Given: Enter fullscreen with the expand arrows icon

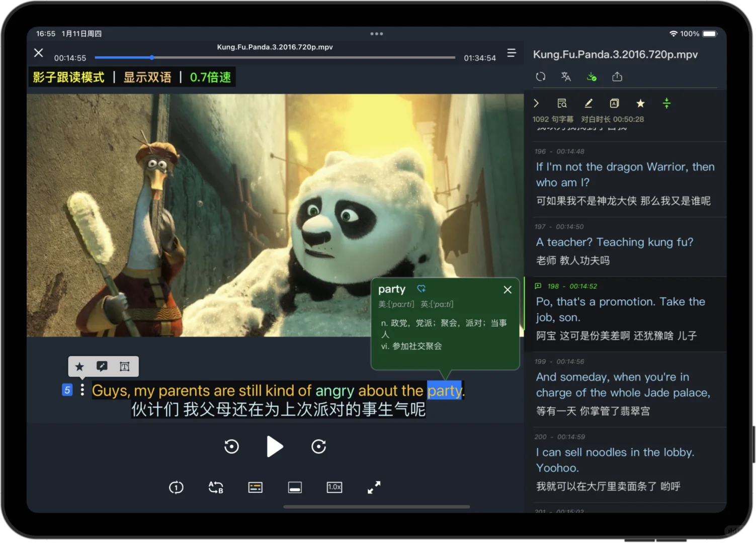Looking at the screenshot, I should click(374, 487).
